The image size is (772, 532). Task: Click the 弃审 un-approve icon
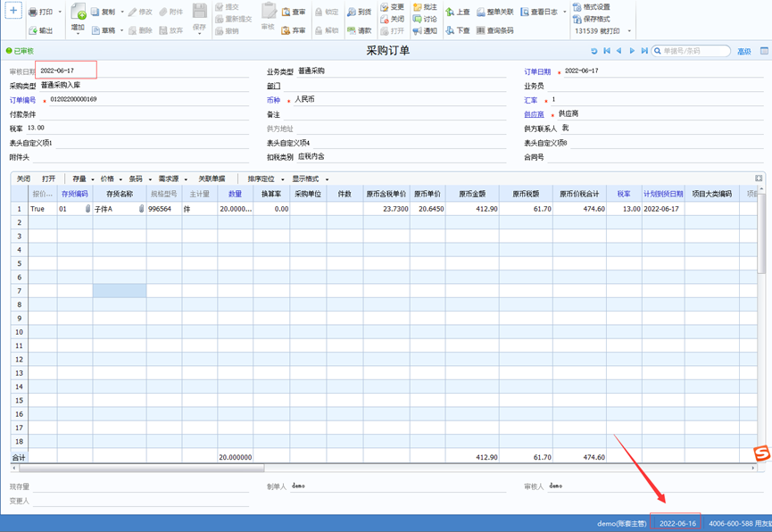(286, 30)
